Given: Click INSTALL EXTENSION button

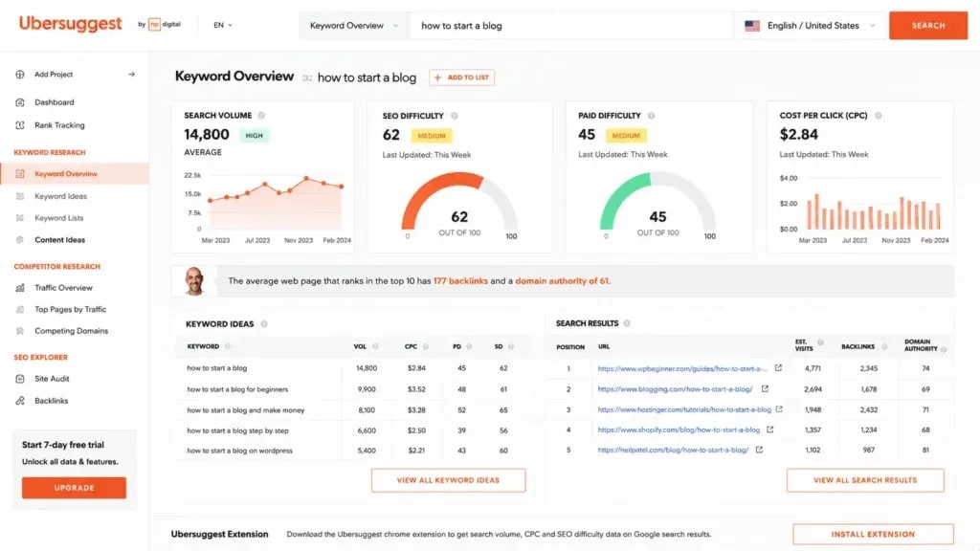Looking at the screenshot, I should pos(873,534).
